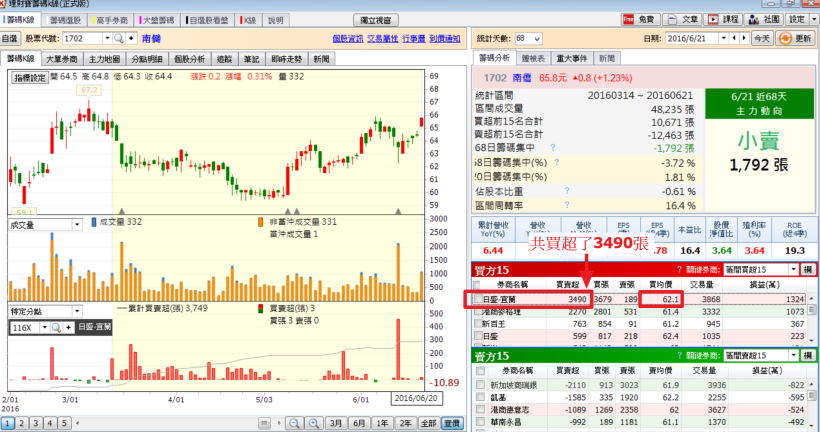Click the red Free 免費 button
The height and width of the screenshot is (432, 820).
pos(638,19)
